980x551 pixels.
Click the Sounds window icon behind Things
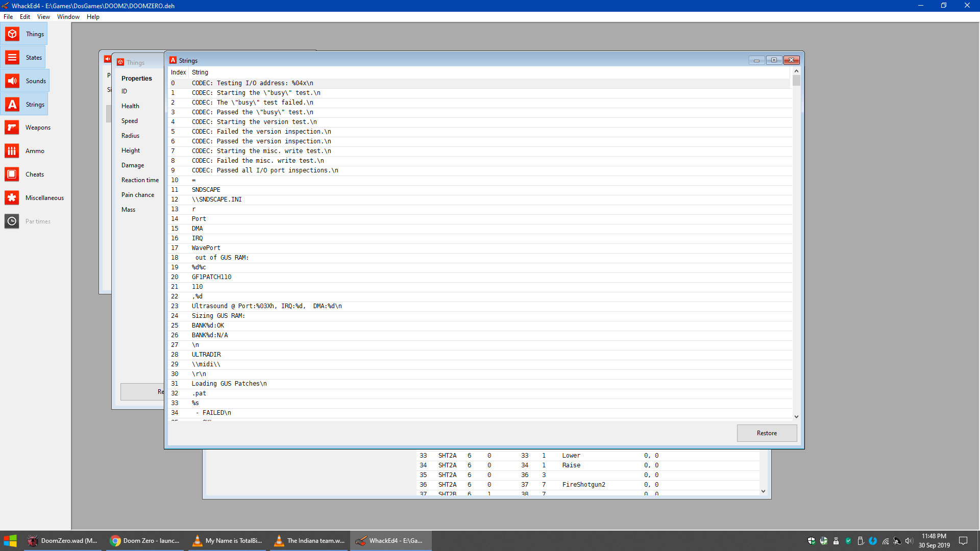pos(107,59)
